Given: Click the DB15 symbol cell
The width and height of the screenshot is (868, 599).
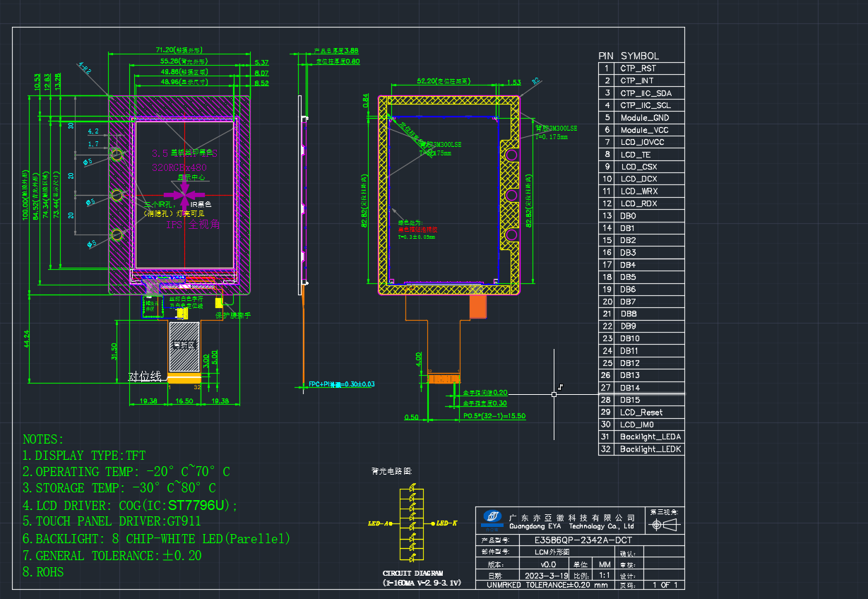Looking at the screenshot, I should point(631,400).
